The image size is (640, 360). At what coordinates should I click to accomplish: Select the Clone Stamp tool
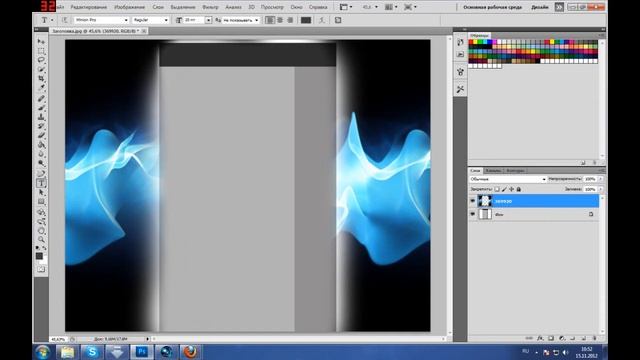pyautogui.click(x=41, y=117)
